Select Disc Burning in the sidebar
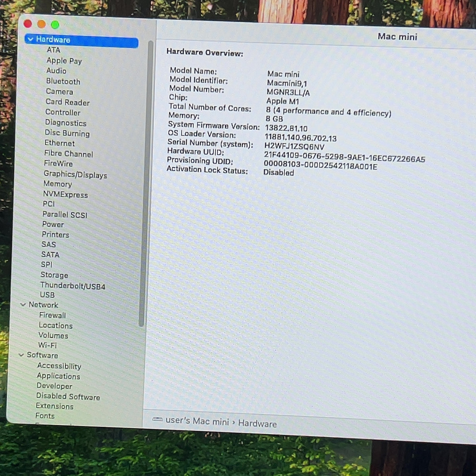This screenshot has height=476, width=476. point(67,133)
